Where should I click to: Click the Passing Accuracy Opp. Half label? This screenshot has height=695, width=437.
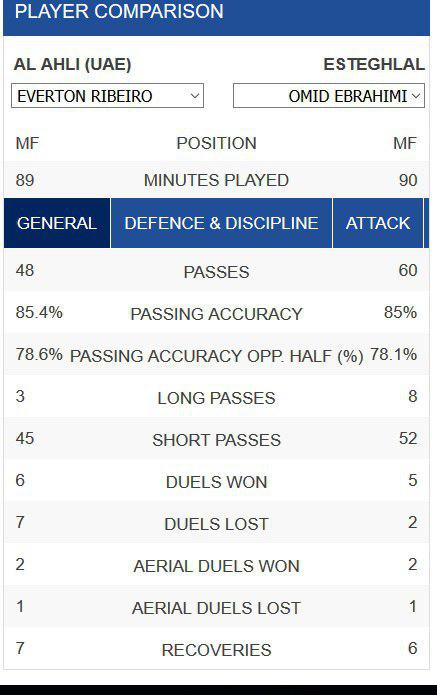coord(217,356)
